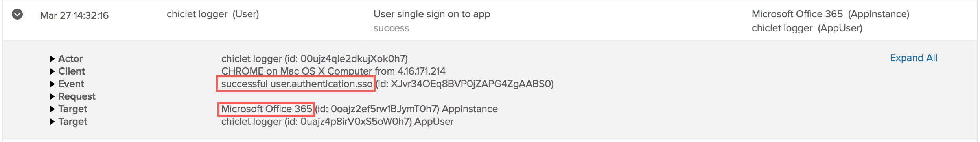The height and width of the screenshot is (142, 980).
Task: Click chiclet logger (User) in header row
Action: click(213, 14)
